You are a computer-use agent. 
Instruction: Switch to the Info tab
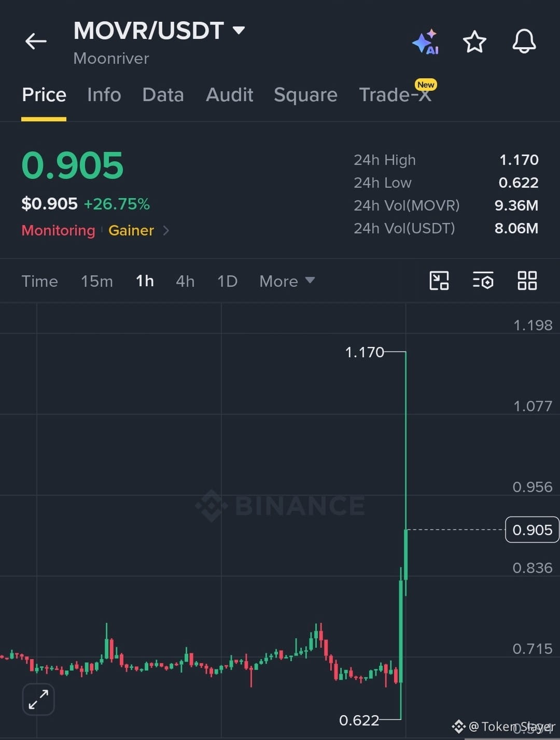coord(104,95)
